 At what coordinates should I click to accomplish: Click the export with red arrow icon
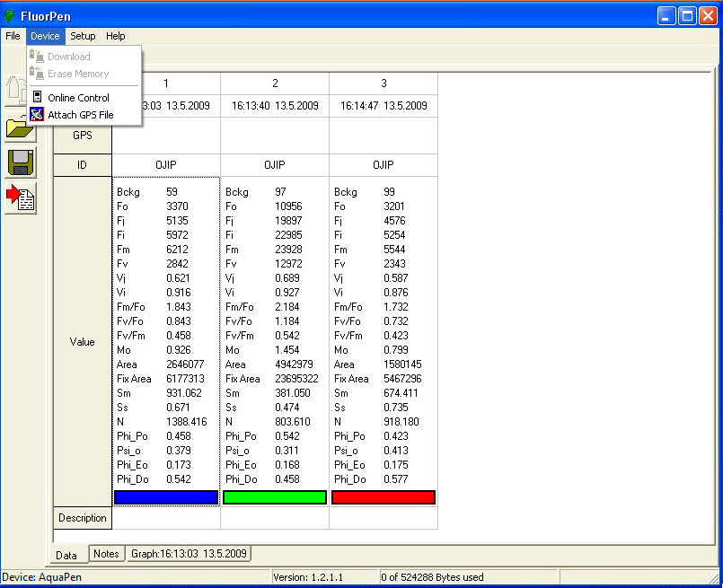(21, 198)
